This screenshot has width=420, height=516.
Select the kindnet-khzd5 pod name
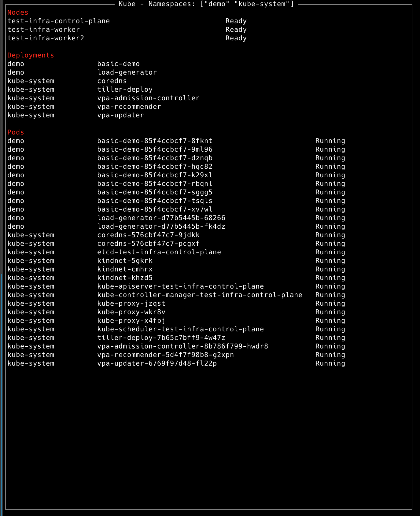[125, 278]
